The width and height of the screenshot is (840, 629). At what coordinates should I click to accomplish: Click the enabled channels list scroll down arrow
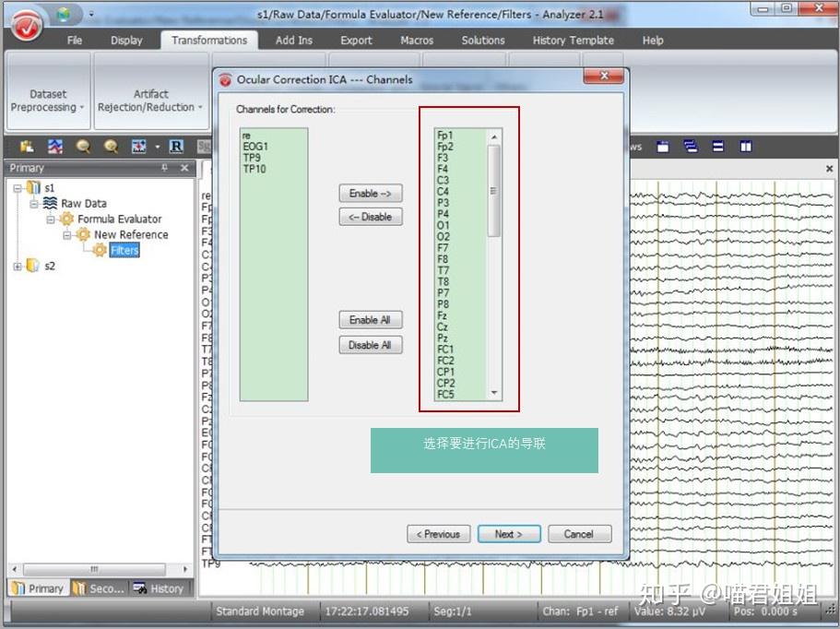[494, 393]
